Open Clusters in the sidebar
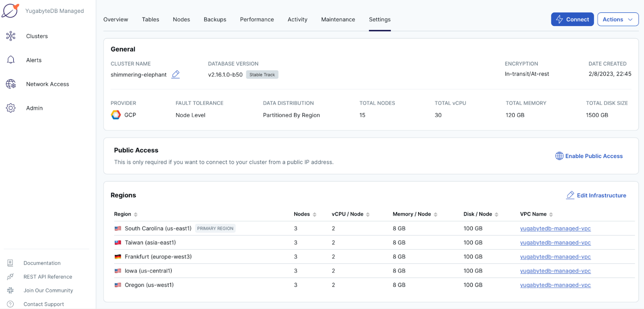The width and height of the screenshot is (644, 309). pyautogui.click(x=37, y=36)
